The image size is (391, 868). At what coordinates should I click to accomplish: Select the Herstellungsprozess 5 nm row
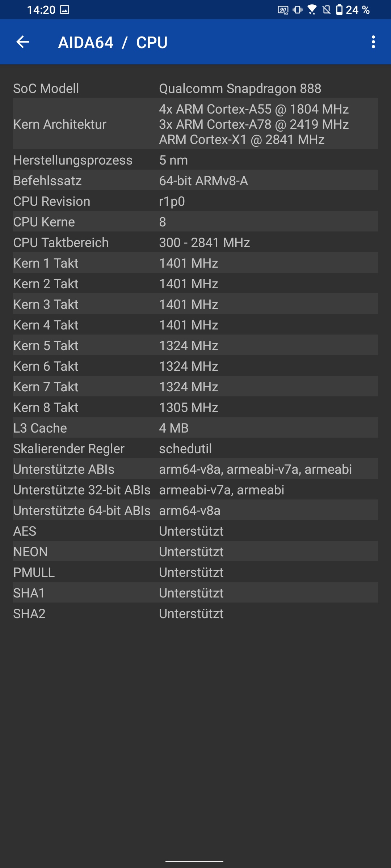[x=195, y=160]
